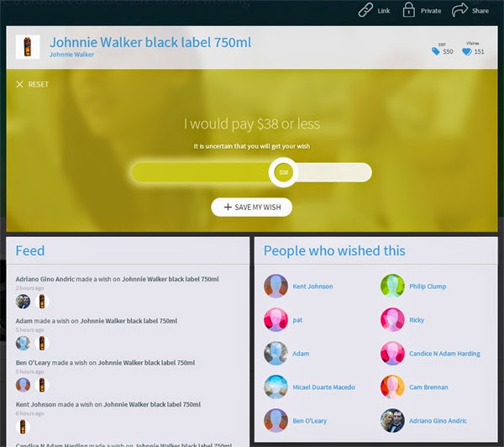Open the Johnnie Walker bottle product thumbnail
Screen dimensions: 504x447
tap(28, 47)
